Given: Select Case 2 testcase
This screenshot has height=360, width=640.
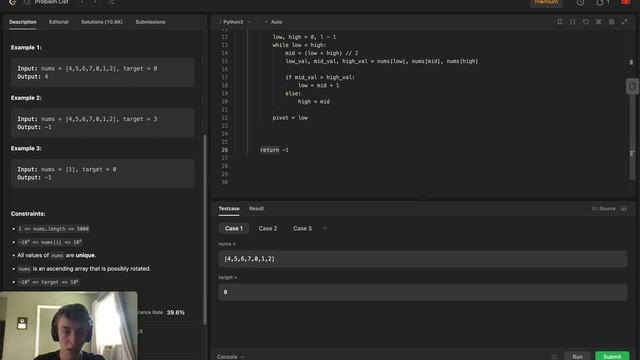Looking at the screenshot, I should tap(268, 229).
